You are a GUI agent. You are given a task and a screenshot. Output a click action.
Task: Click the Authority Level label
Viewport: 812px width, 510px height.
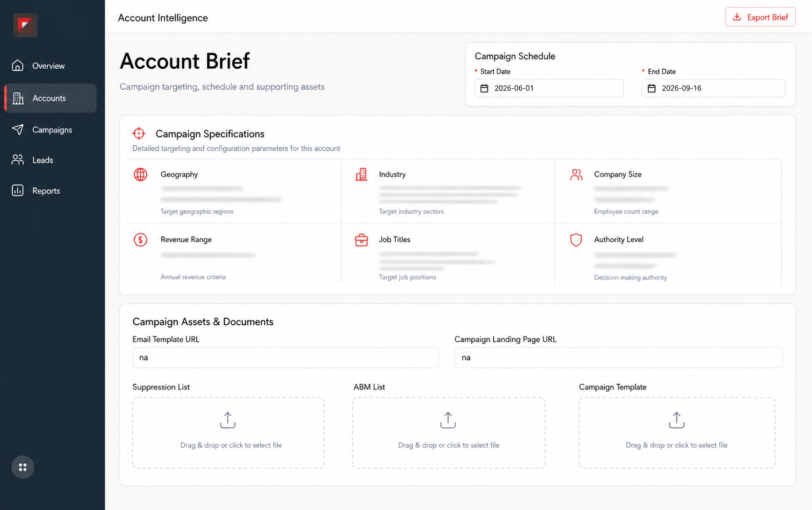(x=618, y=240)
